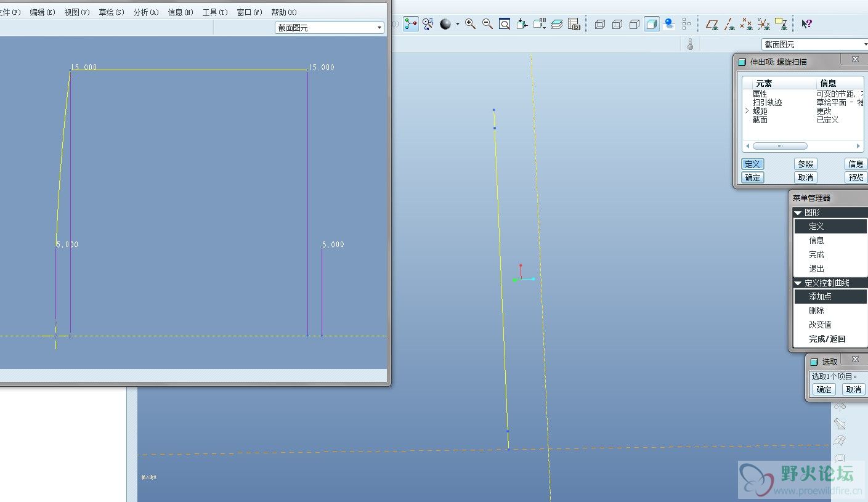Click 参照 button in 螺旋扫描 dialog
868x502 pixels.
click(x=806, y=164)
